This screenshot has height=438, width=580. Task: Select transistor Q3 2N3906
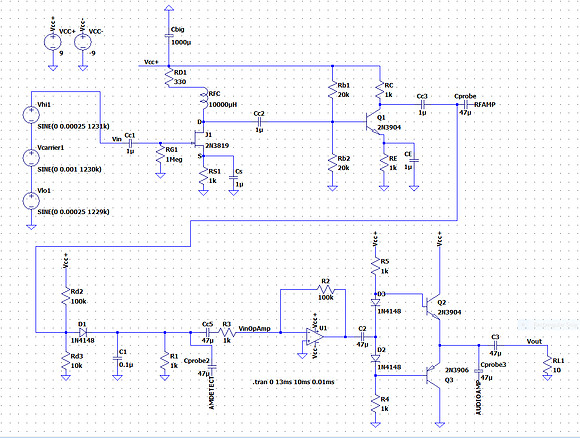point(433,376)
